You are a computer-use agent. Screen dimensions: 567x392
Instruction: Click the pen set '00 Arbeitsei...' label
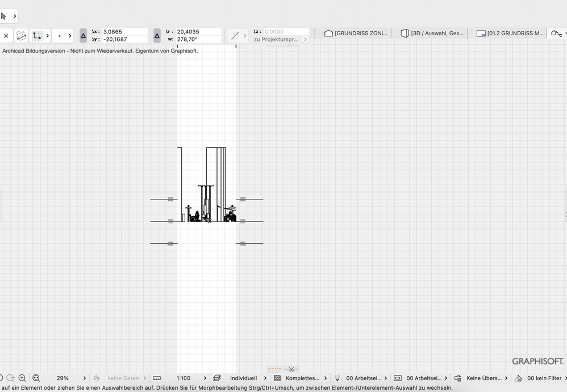(x=364, y=378)
